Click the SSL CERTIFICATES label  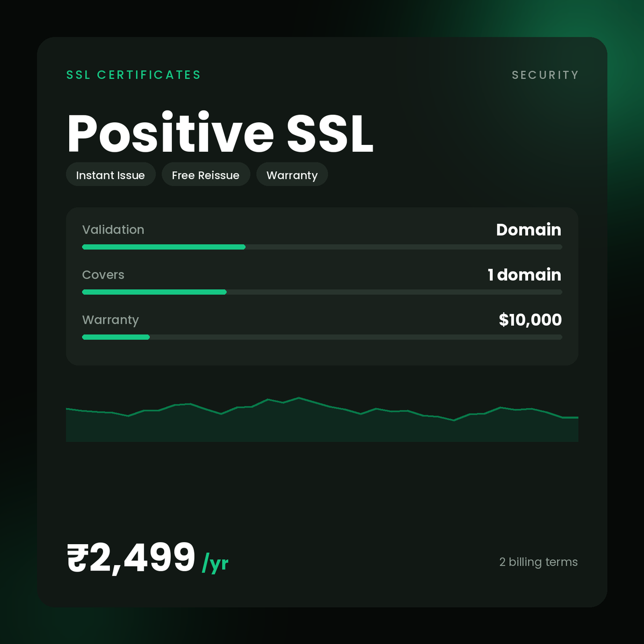tap(134, 75)
